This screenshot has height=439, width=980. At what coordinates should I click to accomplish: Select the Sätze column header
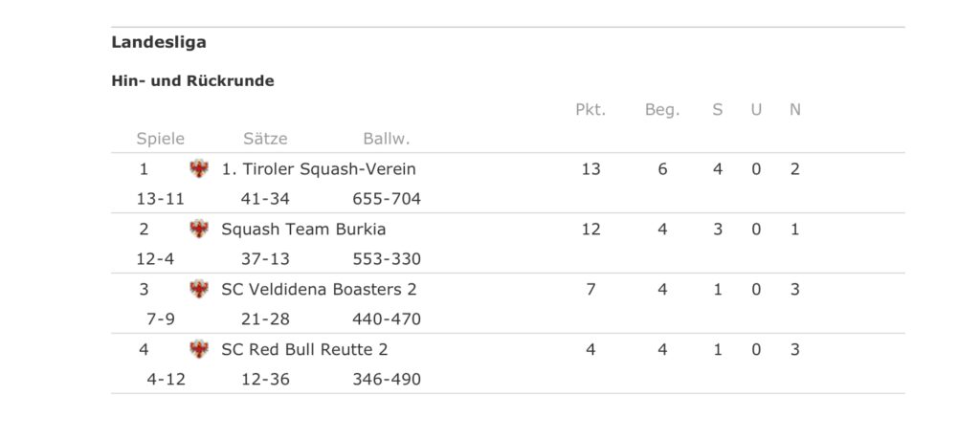coord(265,139)
